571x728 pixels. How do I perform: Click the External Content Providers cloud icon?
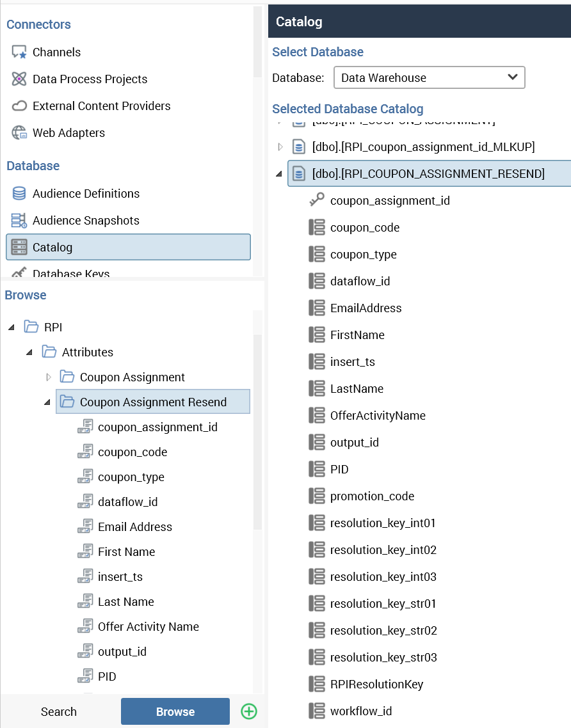point(19,106)
